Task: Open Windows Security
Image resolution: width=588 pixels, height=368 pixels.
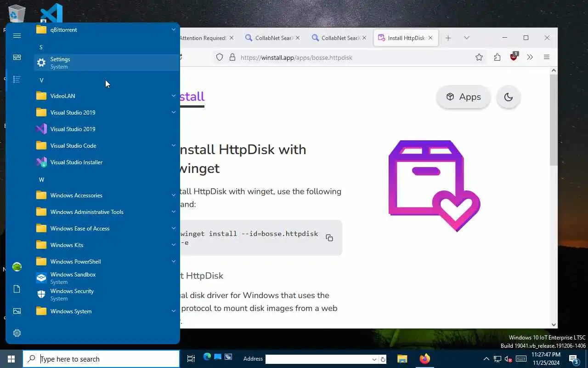Action: pyautogui.click(x=106, y=294)
